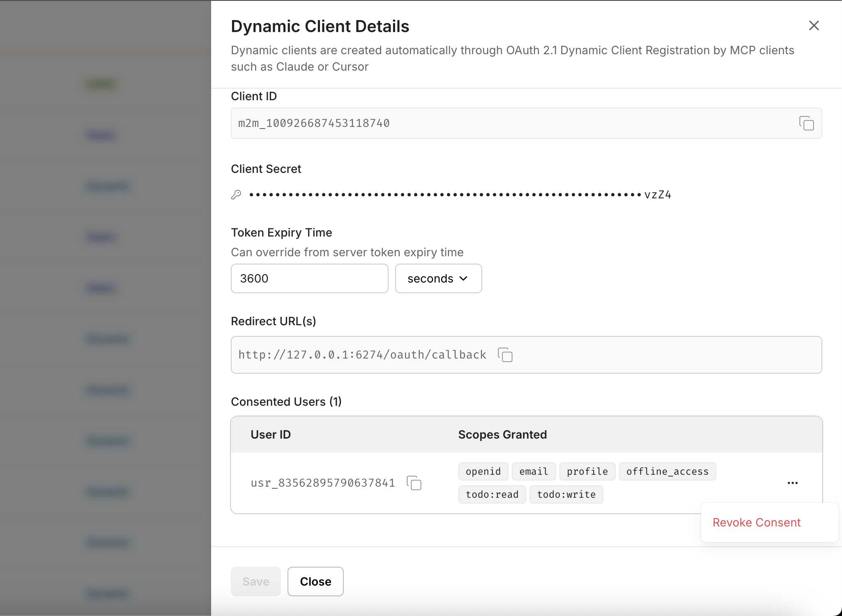Copy the redirect URL callback address
842x616 pixels.
(505, 355)
